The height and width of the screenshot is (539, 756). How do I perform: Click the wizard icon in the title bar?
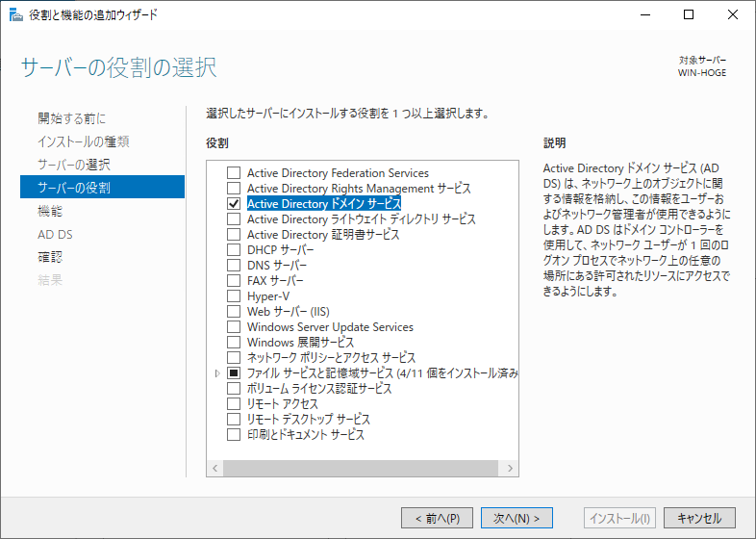coord(16,15)
